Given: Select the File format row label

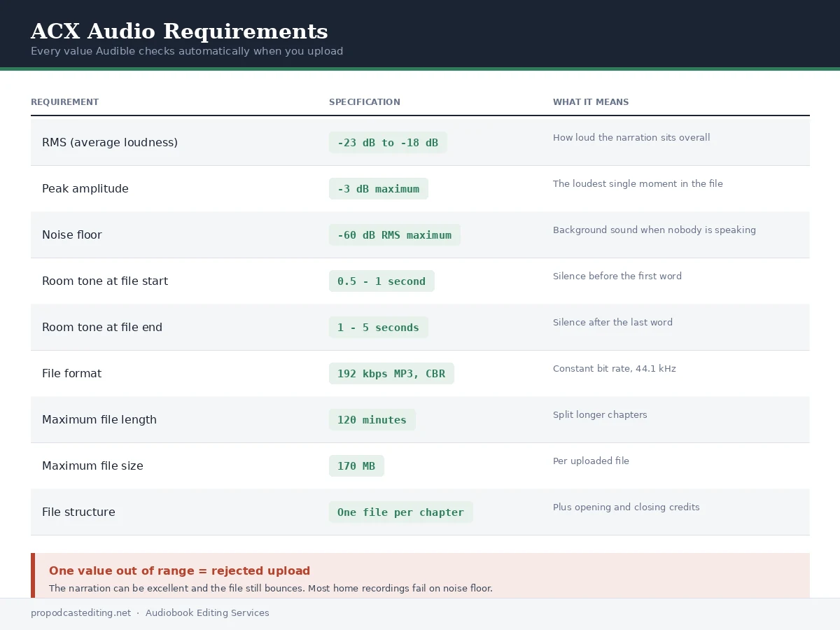Looking at the screenshot, I should click(71, 374).
